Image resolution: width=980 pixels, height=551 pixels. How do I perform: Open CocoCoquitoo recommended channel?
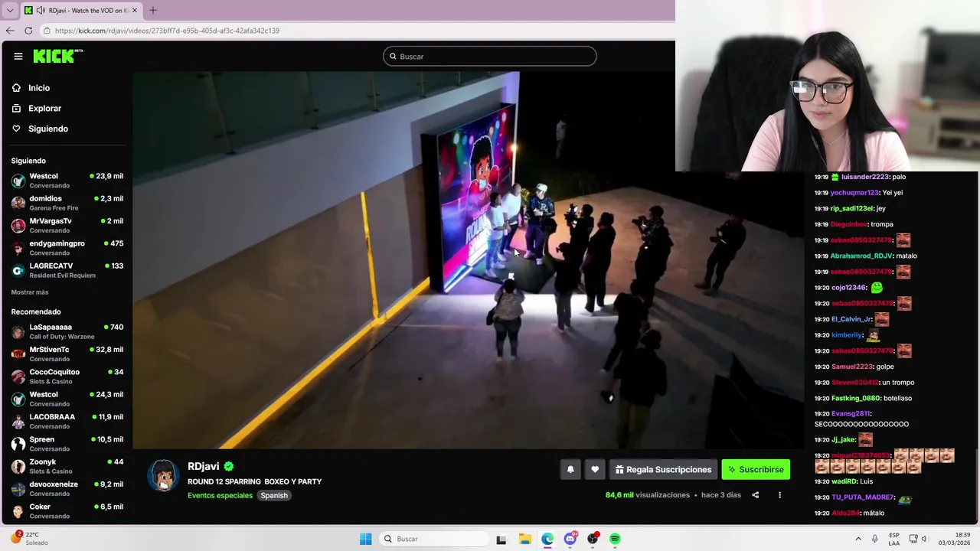67,376
